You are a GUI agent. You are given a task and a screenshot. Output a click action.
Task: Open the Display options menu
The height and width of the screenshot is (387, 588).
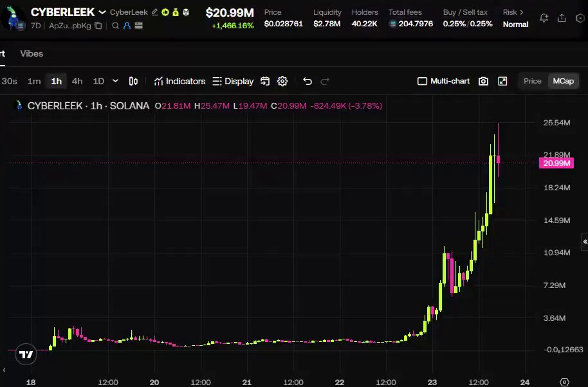pos(233,81)
